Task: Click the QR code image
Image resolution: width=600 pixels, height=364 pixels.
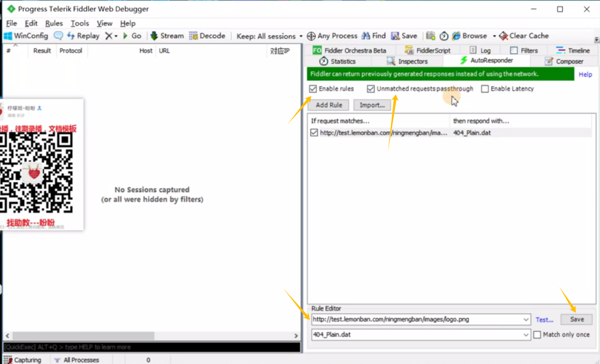Action: (x=36, y=173)
